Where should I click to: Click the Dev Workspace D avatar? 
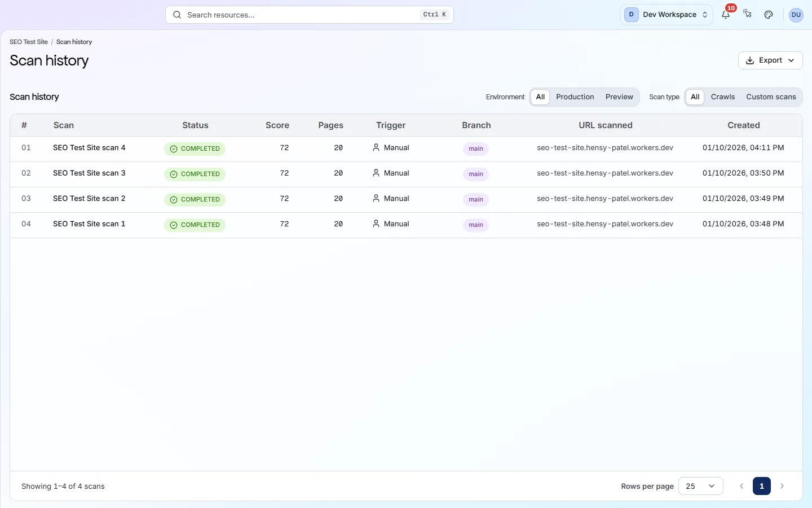coord(631,15)
